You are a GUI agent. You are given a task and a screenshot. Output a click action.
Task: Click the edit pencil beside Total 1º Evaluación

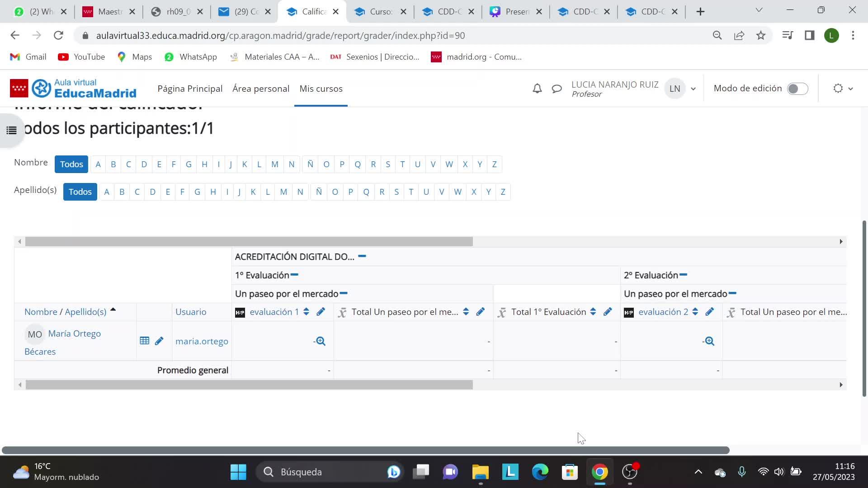(x=608, y=312)
